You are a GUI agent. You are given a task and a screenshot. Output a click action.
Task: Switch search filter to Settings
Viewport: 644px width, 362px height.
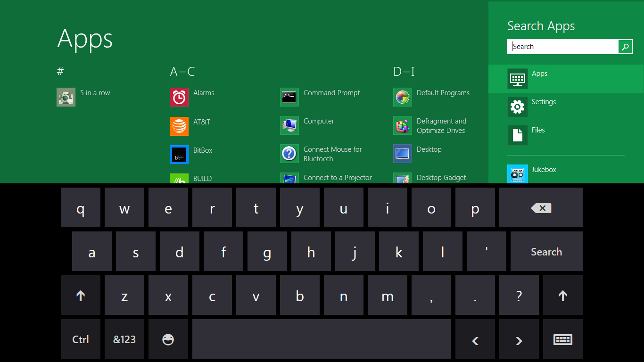544,101
